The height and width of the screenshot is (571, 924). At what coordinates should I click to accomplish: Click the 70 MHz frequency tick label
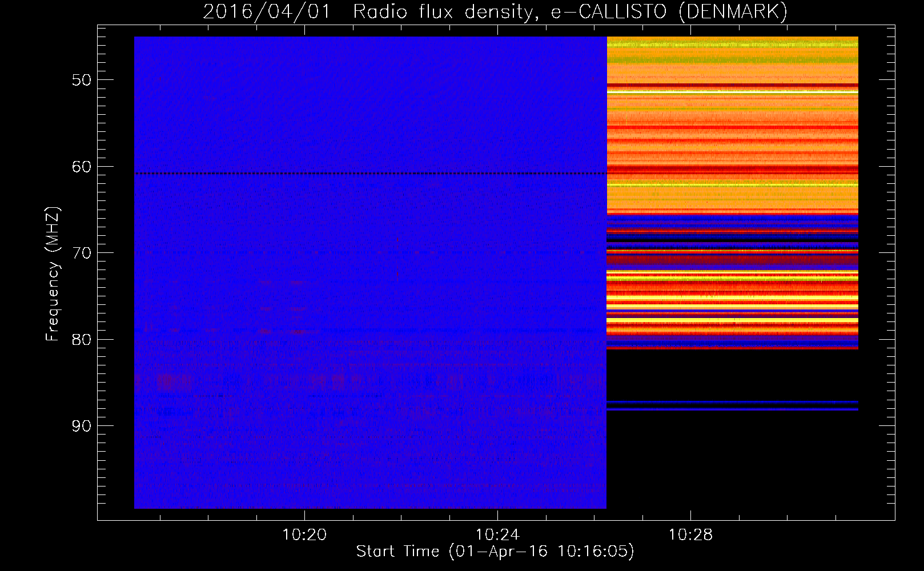click(x=82, y=253)
